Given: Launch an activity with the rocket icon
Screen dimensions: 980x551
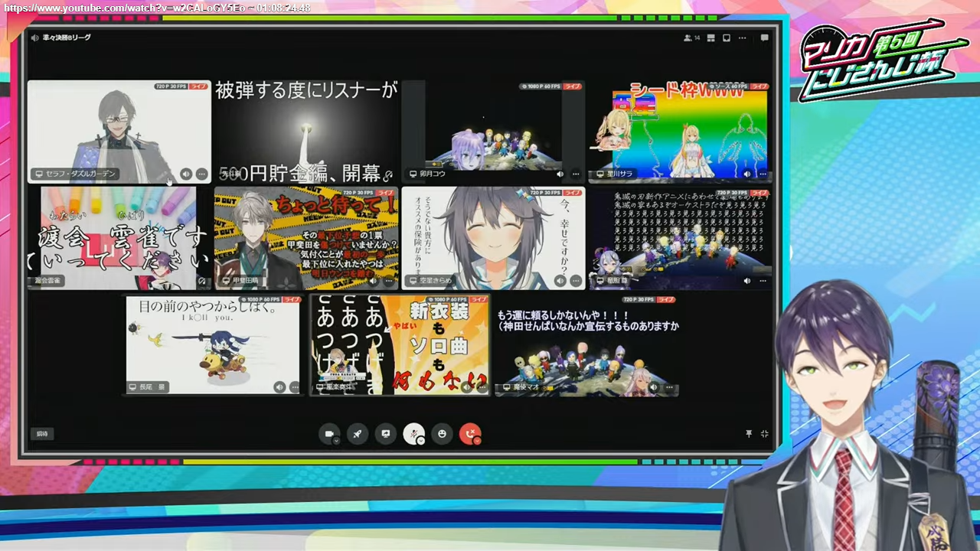Looking at the screenshot, I should 357,434.
